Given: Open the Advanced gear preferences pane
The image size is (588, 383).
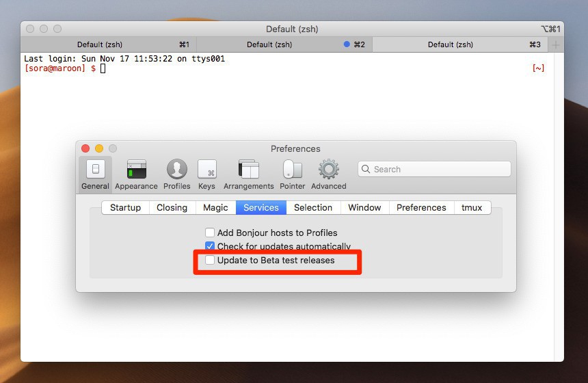Looking at the screenshot, I should pyautogui.click(x=328, y=174).
